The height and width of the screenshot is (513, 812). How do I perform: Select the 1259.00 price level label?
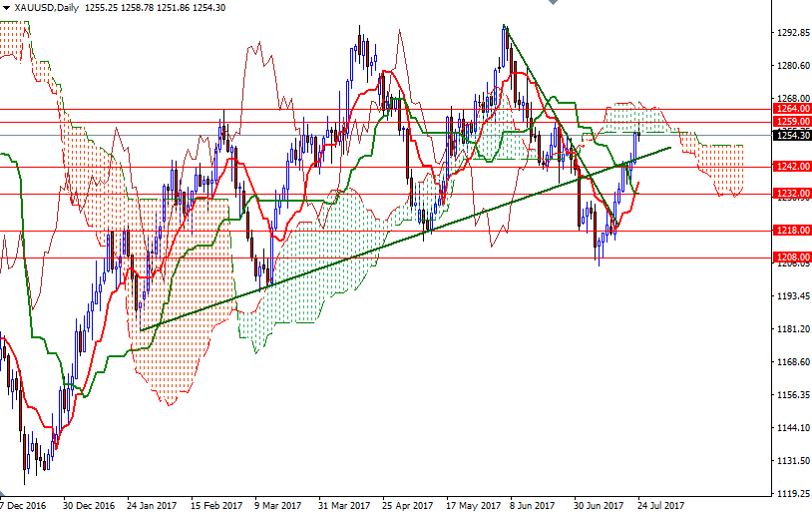pyautogui.click(x=792, y=122)
